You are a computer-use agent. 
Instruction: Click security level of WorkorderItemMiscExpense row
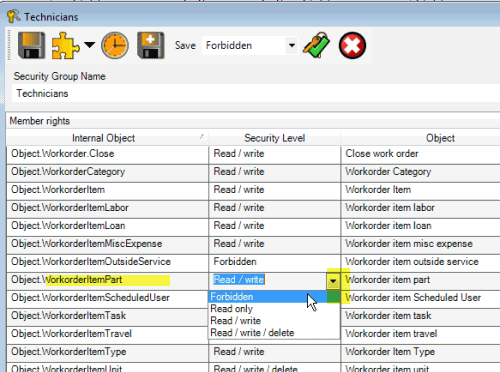275,244
